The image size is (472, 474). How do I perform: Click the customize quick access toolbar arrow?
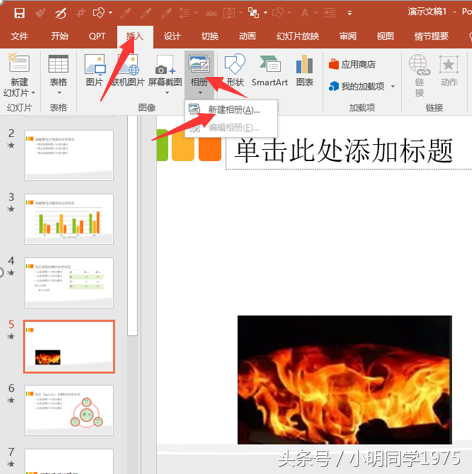point(350,13)
